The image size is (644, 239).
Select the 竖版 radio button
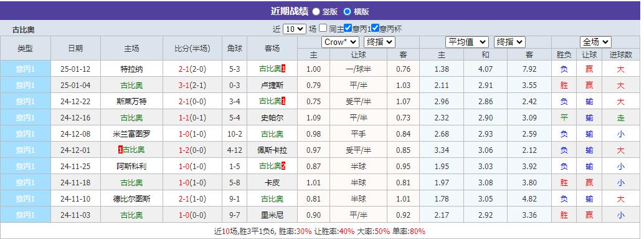[x=316, y=11]
